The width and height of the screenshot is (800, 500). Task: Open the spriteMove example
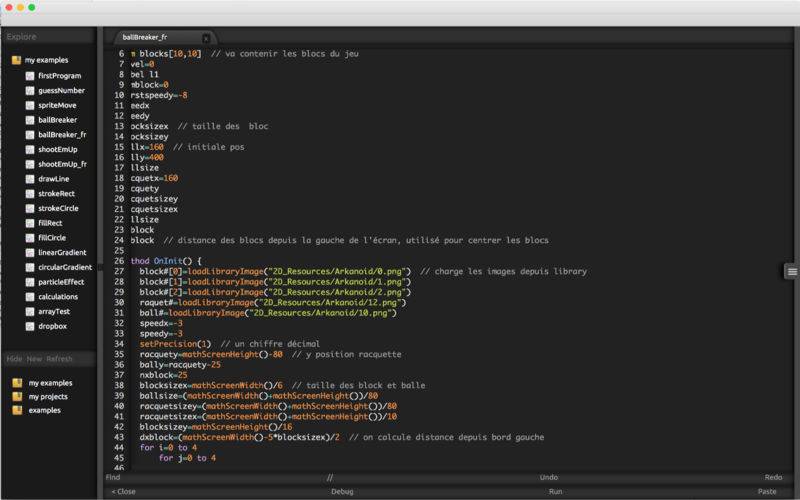point(57,105)
